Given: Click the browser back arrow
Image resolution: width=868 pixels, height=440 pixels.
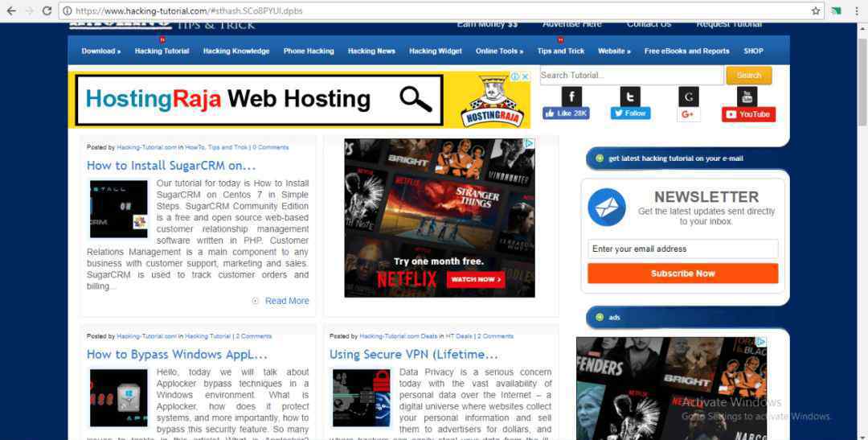Looking at the screenshot, I should click(x=10, y=10).
